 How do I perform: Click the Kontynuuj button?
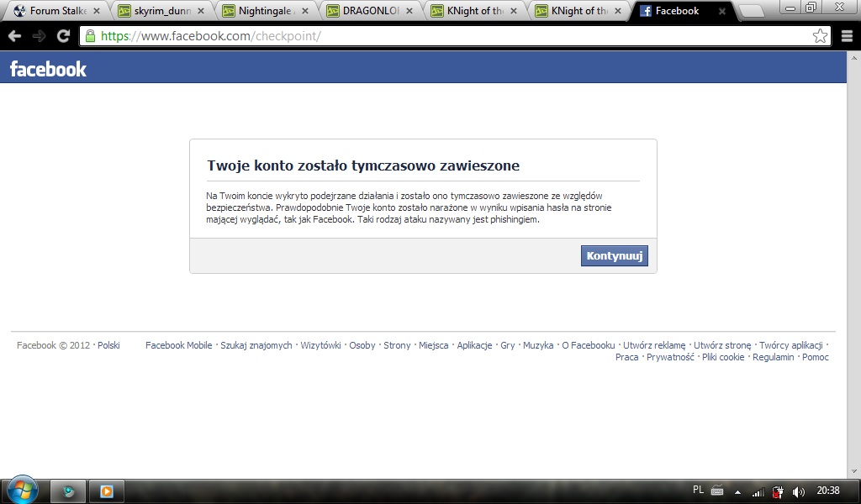click(615, 256)
